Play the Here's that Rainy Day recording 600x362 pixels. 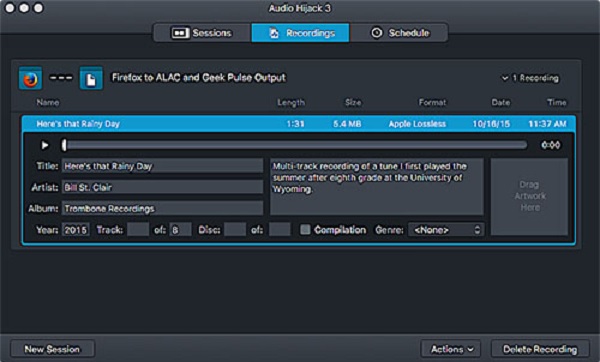(x=45, y=145)
